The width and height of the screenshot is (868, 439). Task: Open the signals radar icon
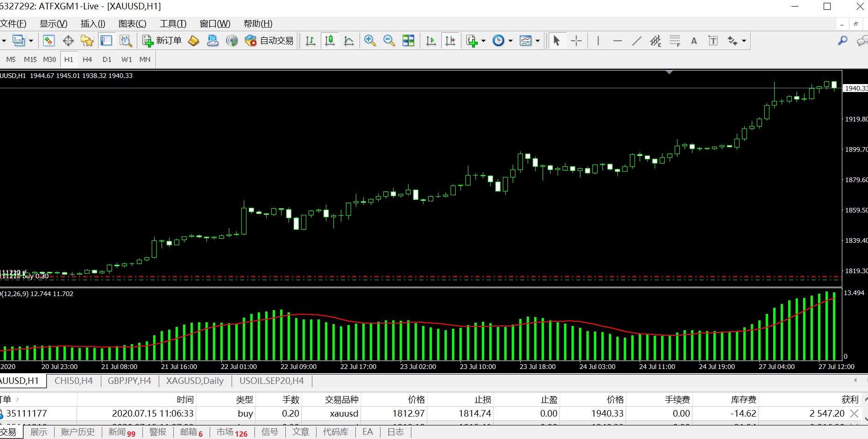(x=232, y=41)
